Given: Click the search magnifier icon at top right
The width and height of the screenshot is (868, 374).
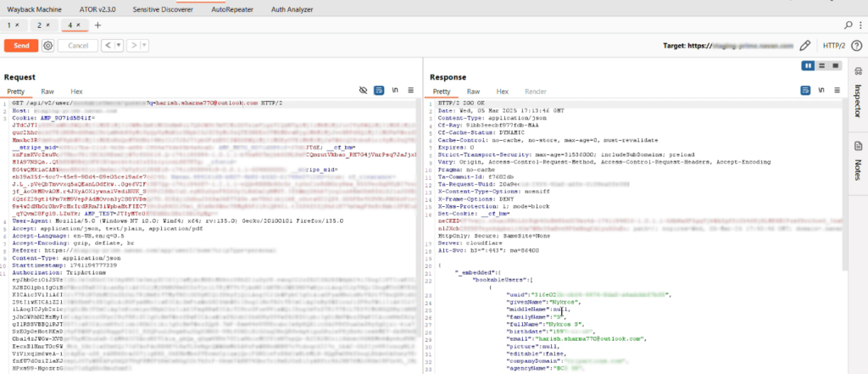Looking at the screenshot, I should pyautogui.click(x=848, y=25).
